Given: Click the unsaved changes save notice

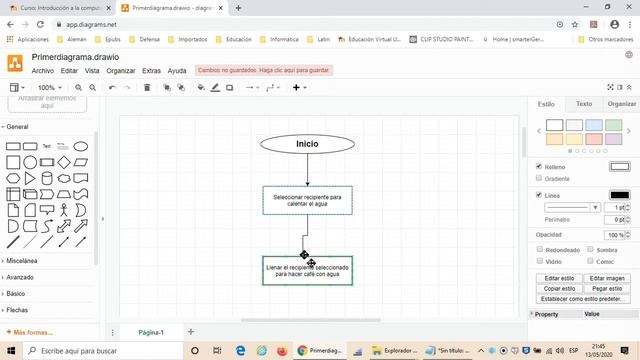Looking at the screenshot, I should click(x=263, y=70).
